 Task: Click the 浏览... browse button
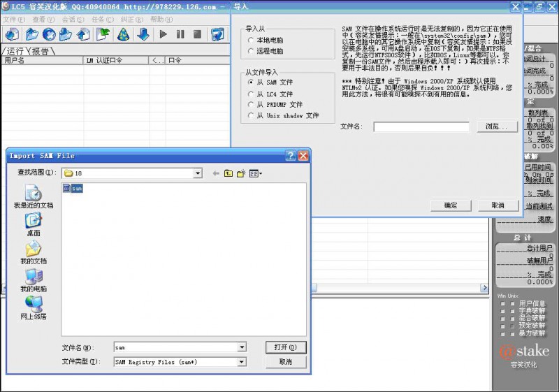tap(497, 126)
